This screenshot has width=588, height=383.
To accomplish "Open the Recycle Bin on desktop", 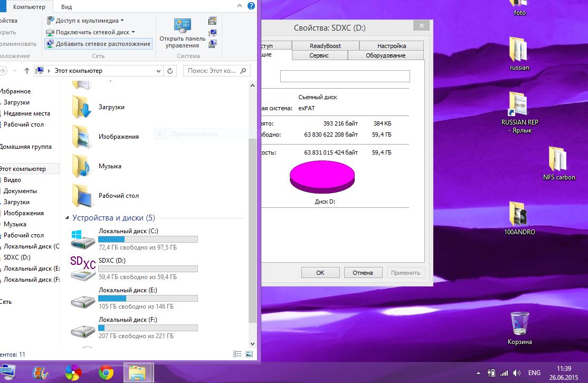I will [x=519, y=324].
